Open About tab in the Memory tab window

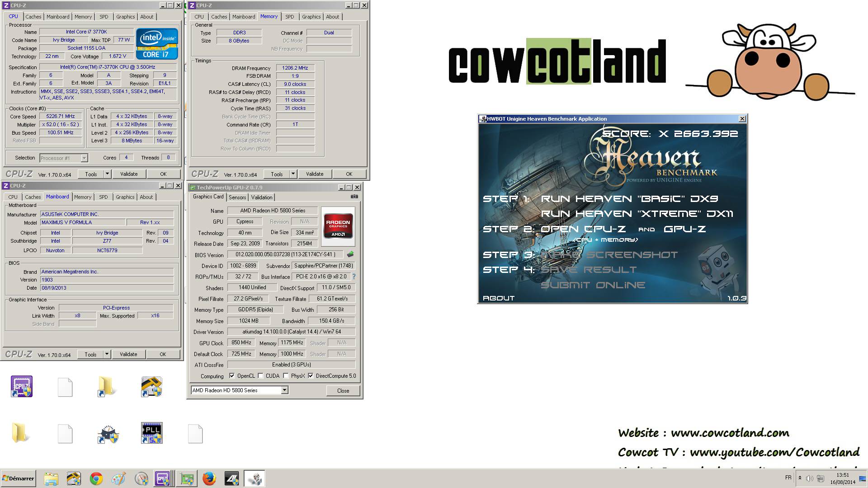(333, 17)
